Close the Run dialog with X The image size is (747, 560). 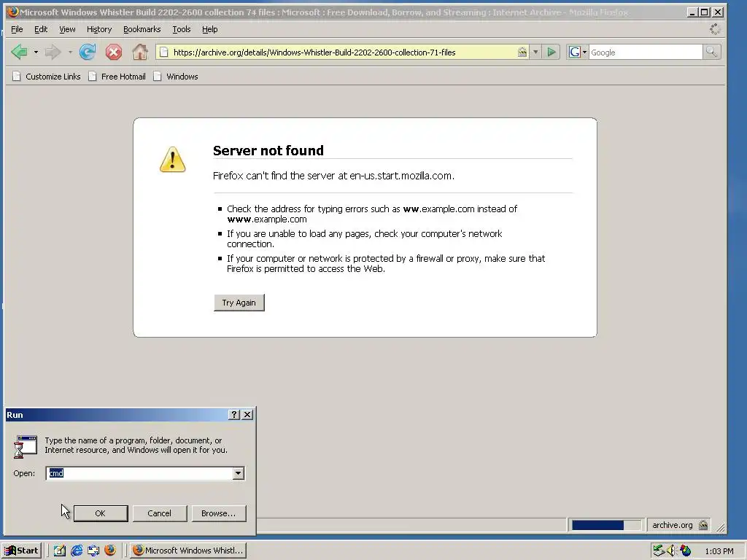pyautogui.click(x=247, y=415)
